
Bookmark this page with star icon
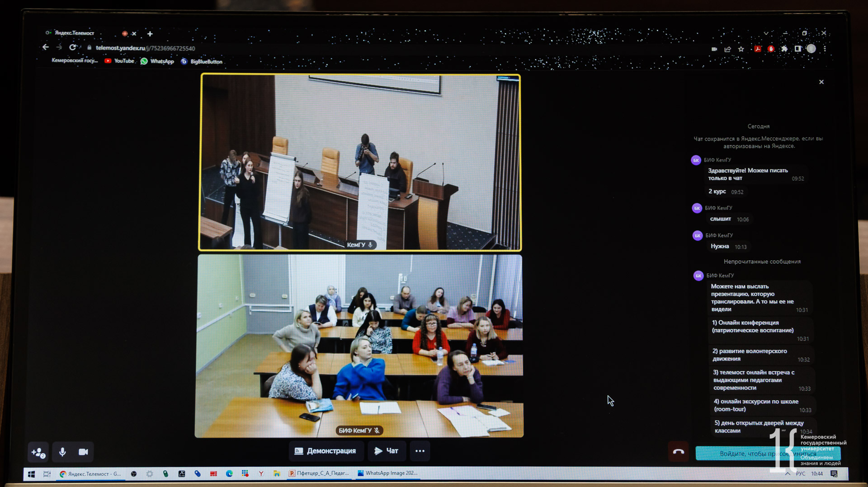pos(741,49)
